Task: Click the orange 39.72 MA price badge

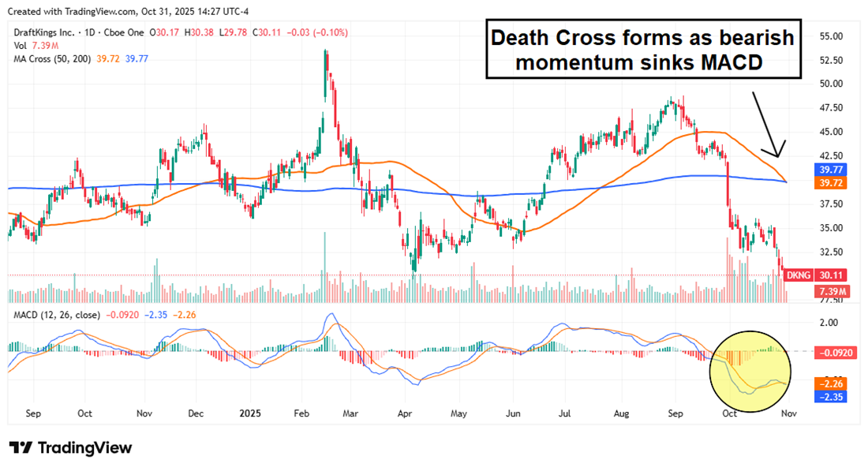Action: (830, 182)
